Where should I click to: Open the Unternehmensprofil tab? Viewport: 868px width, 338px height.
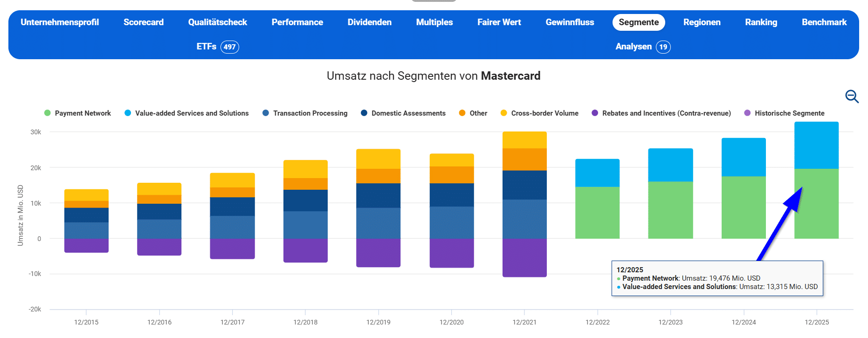(60, 22)
